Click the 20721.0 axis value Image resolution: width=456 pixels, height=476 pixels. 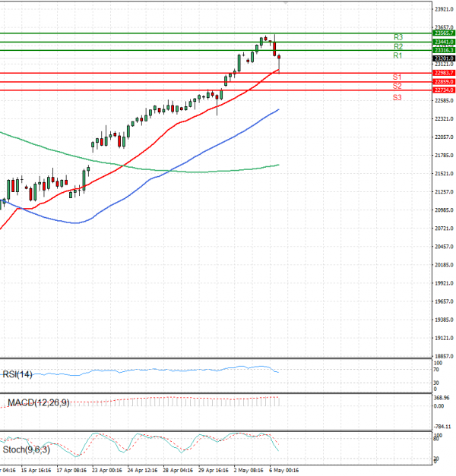pyautogui.click(x=444, y=229)
